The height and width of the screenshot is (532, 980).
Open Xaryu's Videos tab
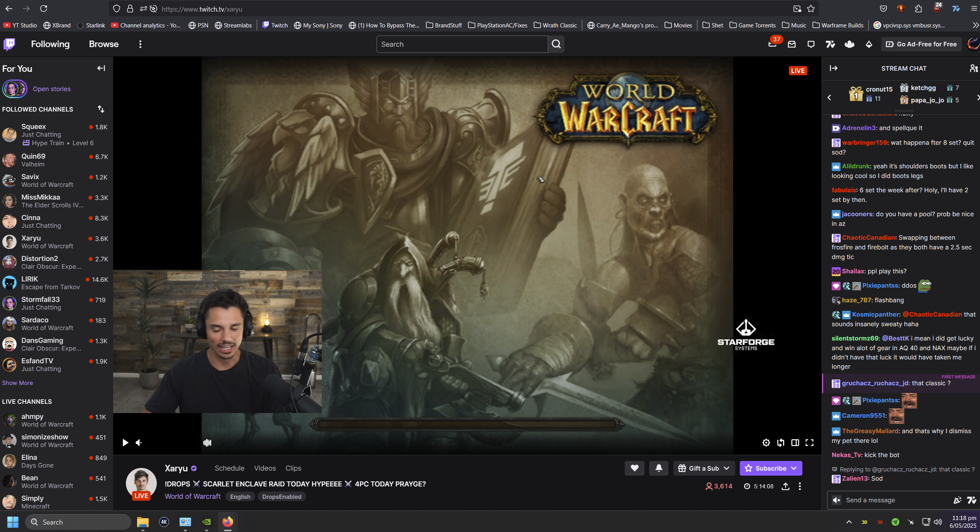[265, 468]
